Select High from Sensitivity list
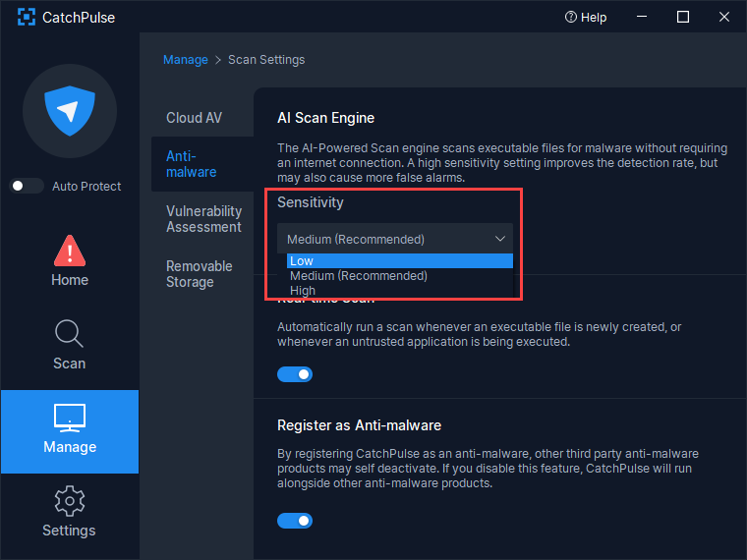The image size is (747, 560). [303, 291]
